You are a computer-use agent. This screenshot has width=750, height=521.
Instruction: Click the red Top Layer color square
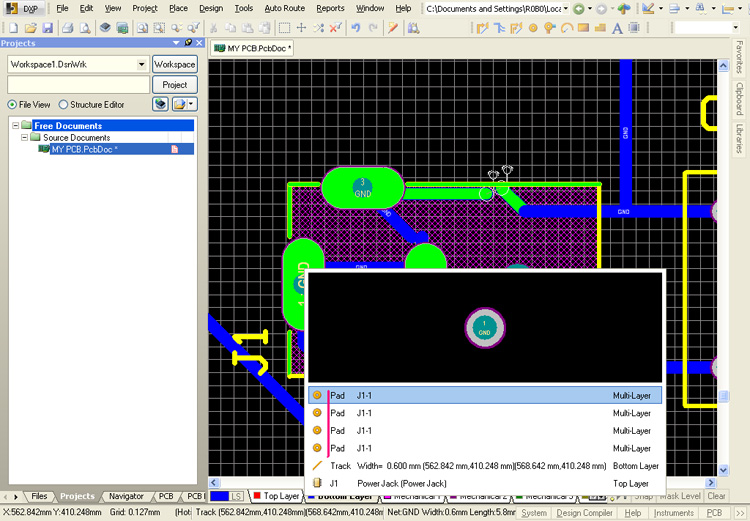point(257,496)
